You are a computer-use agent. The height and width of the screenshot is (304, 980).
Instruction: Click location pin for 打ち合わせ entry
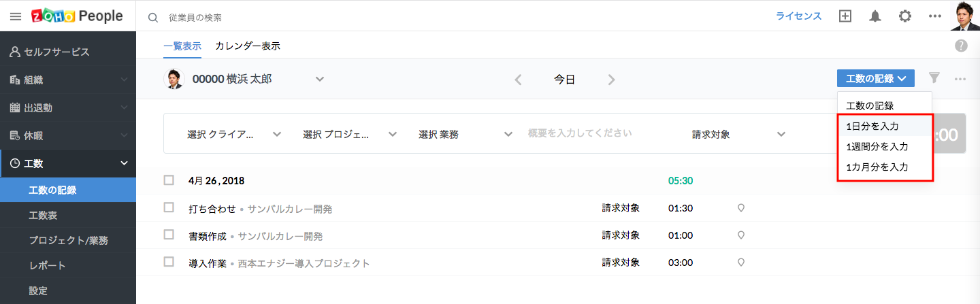tap(741, 208)
